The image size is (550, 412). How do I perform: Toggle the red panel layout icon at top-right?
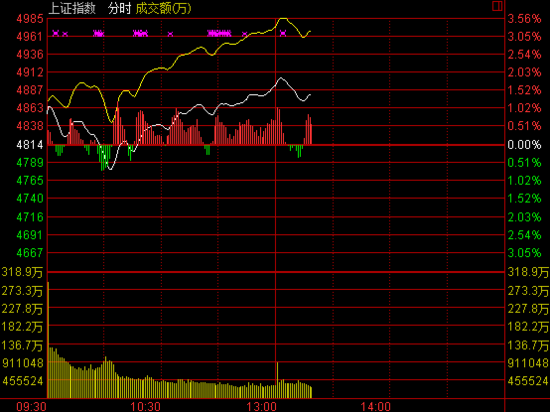497,6
